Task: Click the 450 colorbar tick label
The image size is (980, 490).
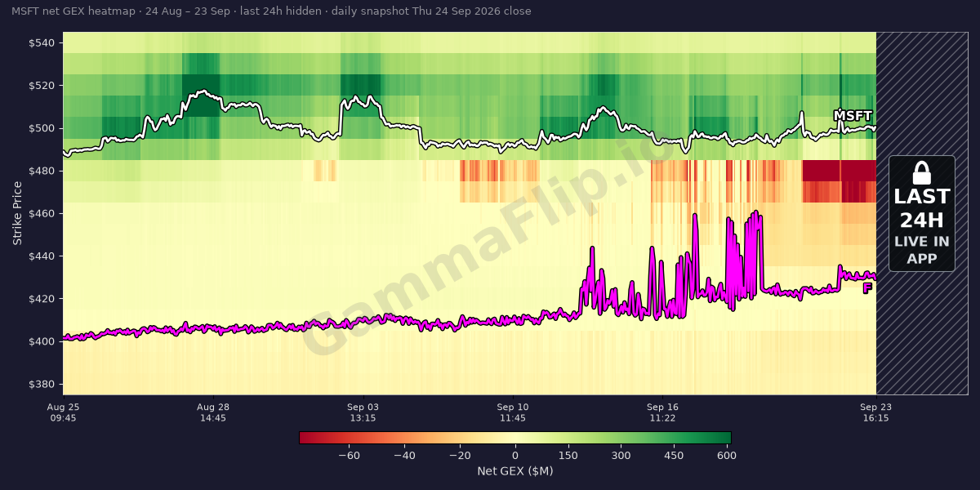Action: 674,456
